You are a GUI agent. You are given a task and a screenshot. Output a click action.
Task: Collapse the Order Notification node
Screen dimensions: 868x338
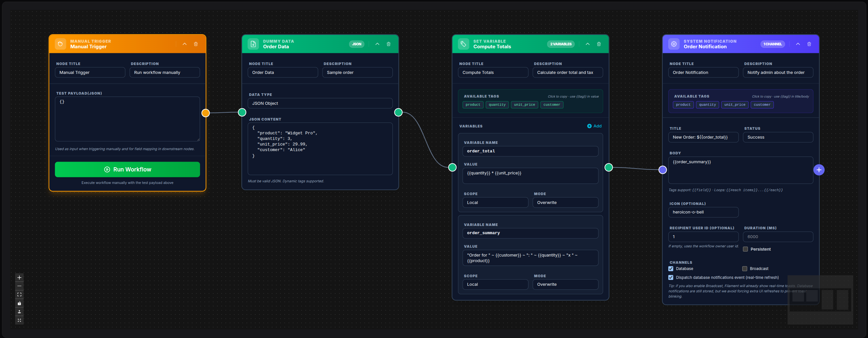point(798,44)
